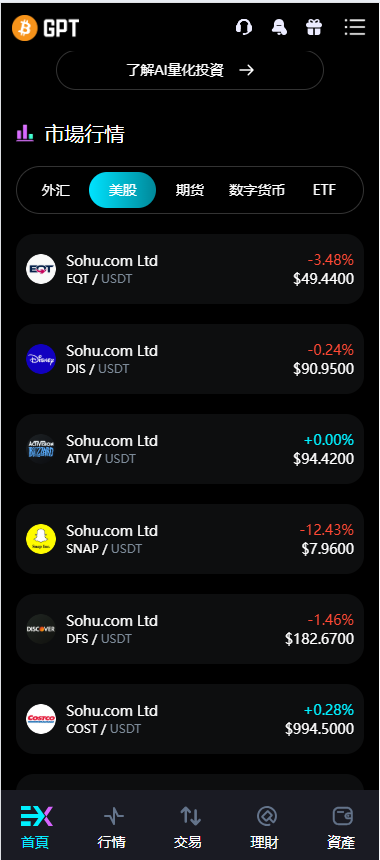Open notifications bell icon
The image size is (380, 860).
279,27
